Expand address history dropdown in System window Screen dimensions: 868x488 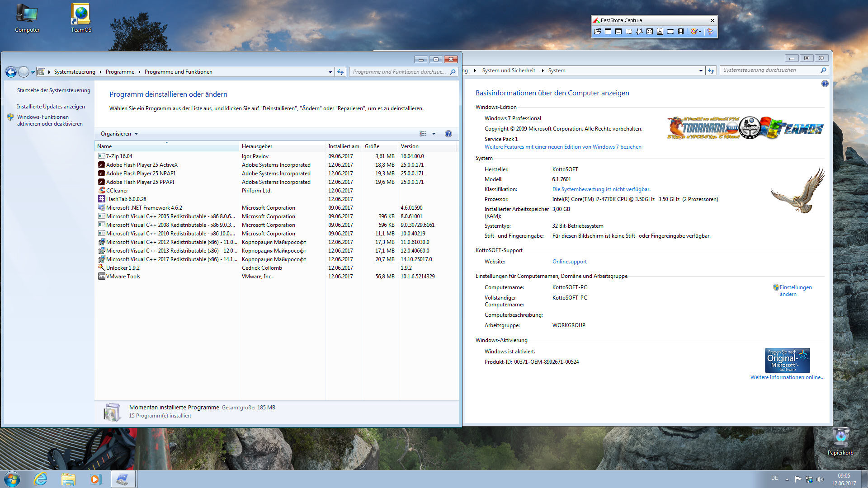(701, 70)
